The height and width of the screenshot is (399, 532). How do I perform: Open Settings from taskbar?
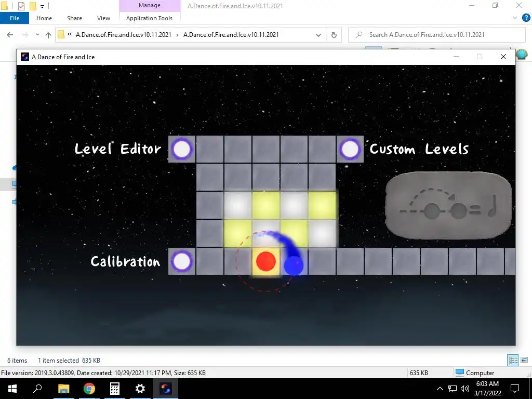click(x=140, y=389)
